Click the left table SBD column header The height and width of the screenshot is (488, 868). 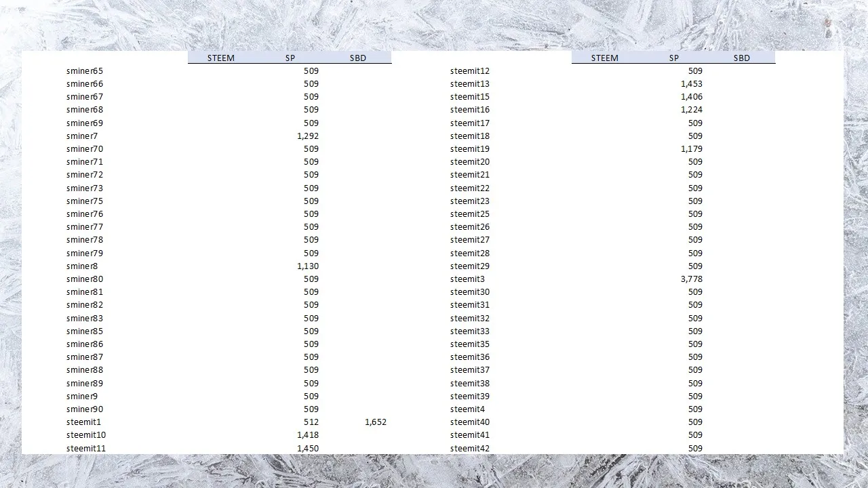coord(358,58)
